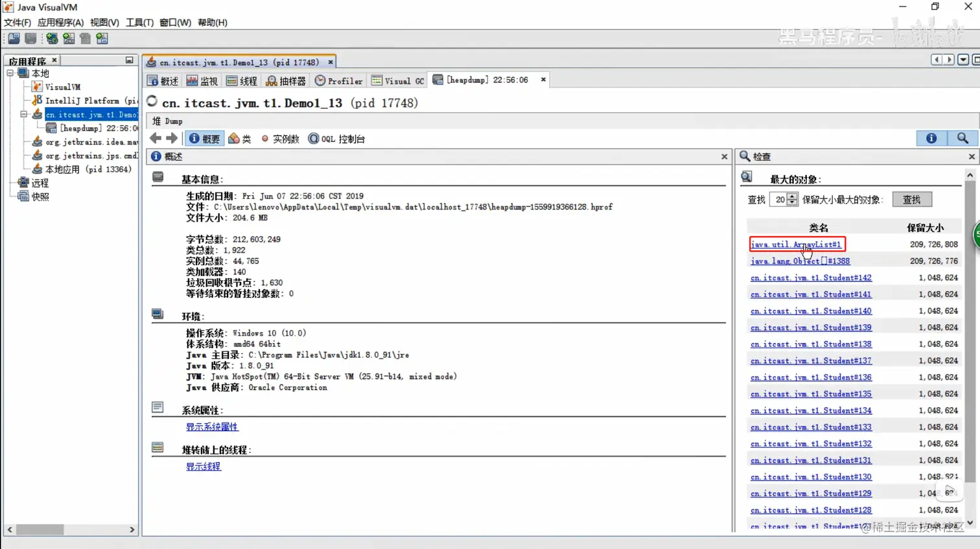Collapse the 本地 local tree node
Image resolution: width=980 pixels, height=549 pixels.
pyautogui.click(x=10, y=73)
